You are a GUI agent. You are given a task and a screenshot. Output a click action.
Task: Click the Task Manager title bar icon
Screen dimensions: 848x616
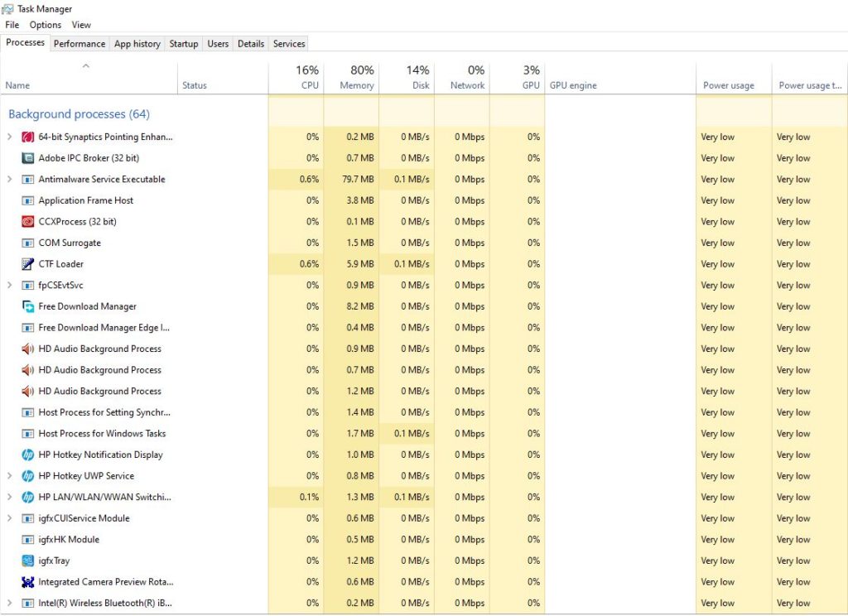tap(7, 8)
